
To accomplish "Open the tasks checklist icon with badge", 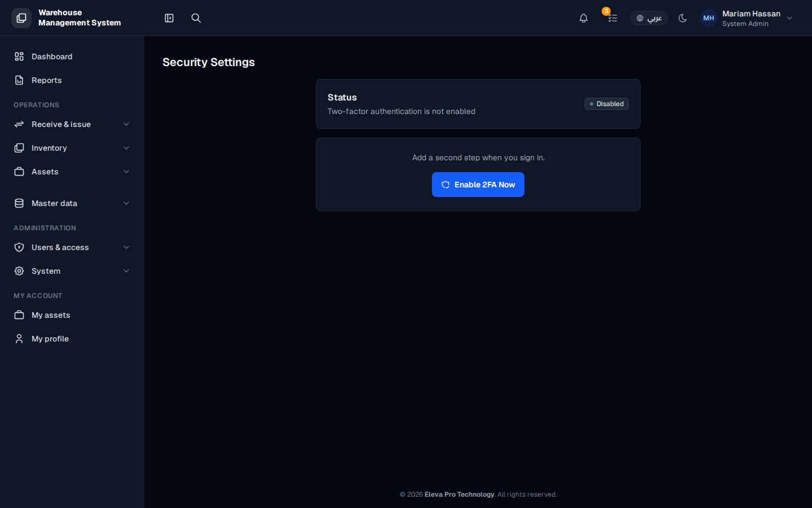I will pyautogui.click(x=612, y=18).
